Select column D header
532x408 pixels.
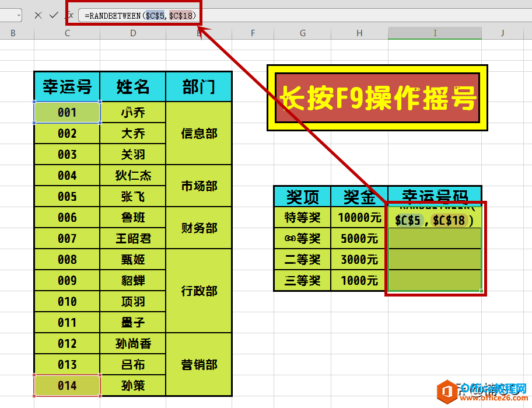[133, 33]
